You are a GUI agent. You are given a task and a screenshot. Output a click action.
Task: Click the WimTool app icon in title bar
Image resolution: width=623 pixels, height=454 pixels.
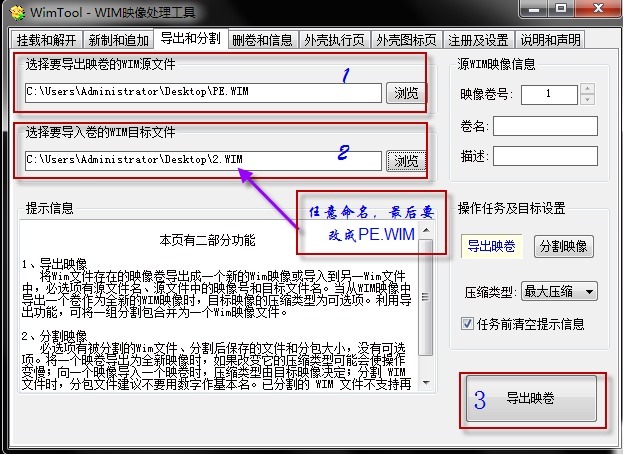click(17, 13)
